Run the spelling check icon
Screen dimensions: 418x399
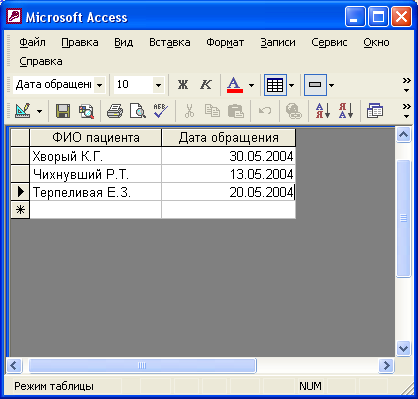161,111
